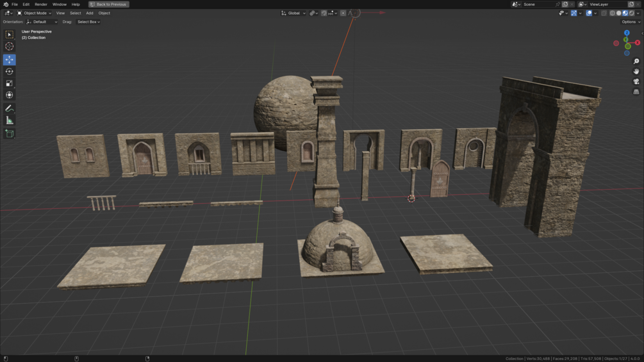Toggle X-Ray display
644x362 pixels.
point(604,13)
